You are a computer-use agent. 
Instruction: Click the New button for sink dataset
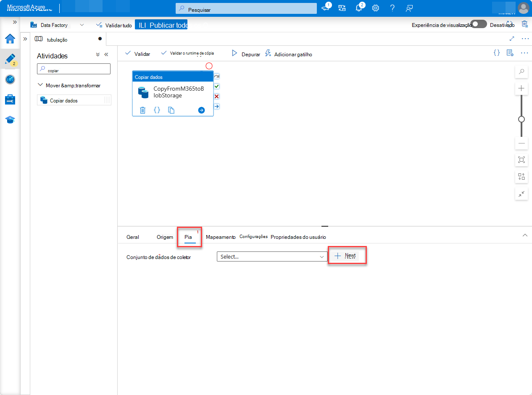coord(347,255)
